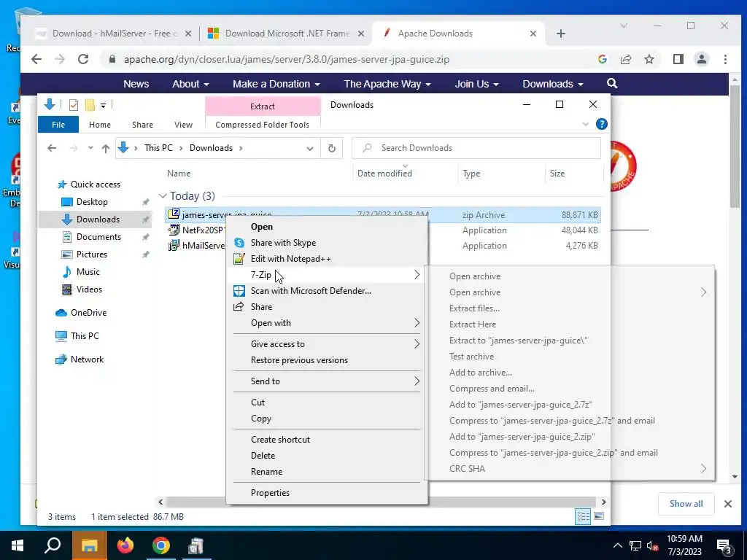The image size is (747, 560).
Task: Refresh the Downloads folder view
Action: click(x=332, y=148)
